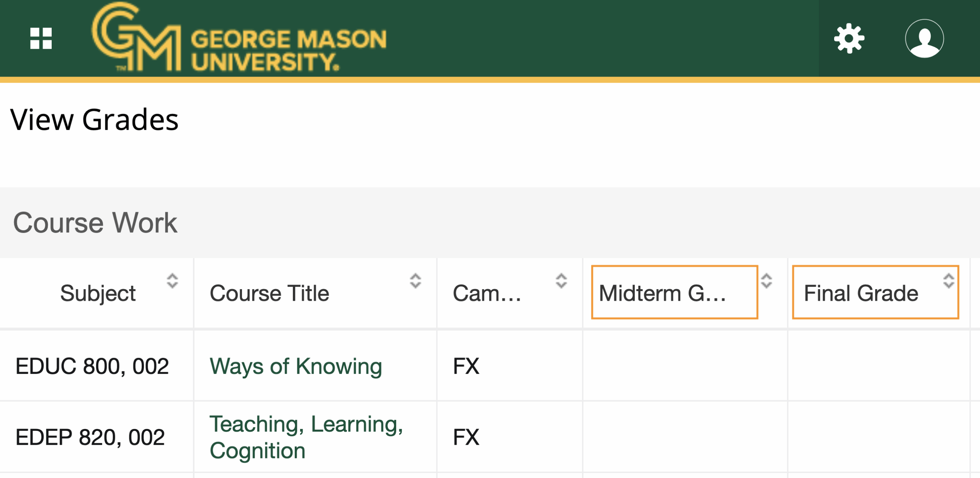Sort by the Course Title column arrows
This screenshot has width=980, height=478.
[415, 281]
